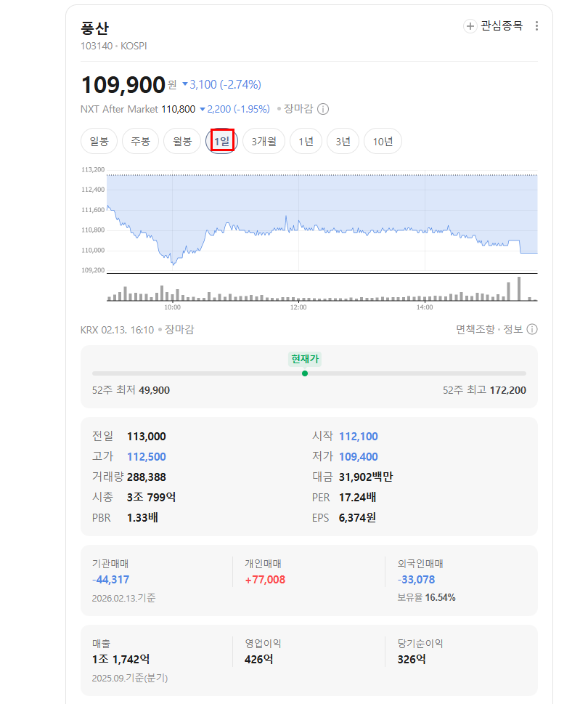Select the 3년 chart period

pos(343,142)
